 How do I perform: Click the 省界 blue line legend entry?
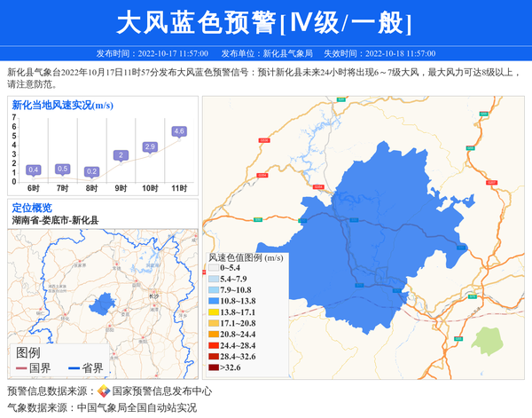(84, 367)
